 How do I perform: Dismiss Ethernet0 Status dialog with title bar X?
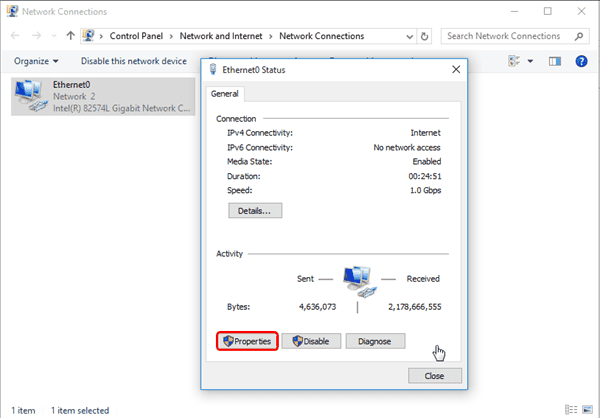(456, 70)
